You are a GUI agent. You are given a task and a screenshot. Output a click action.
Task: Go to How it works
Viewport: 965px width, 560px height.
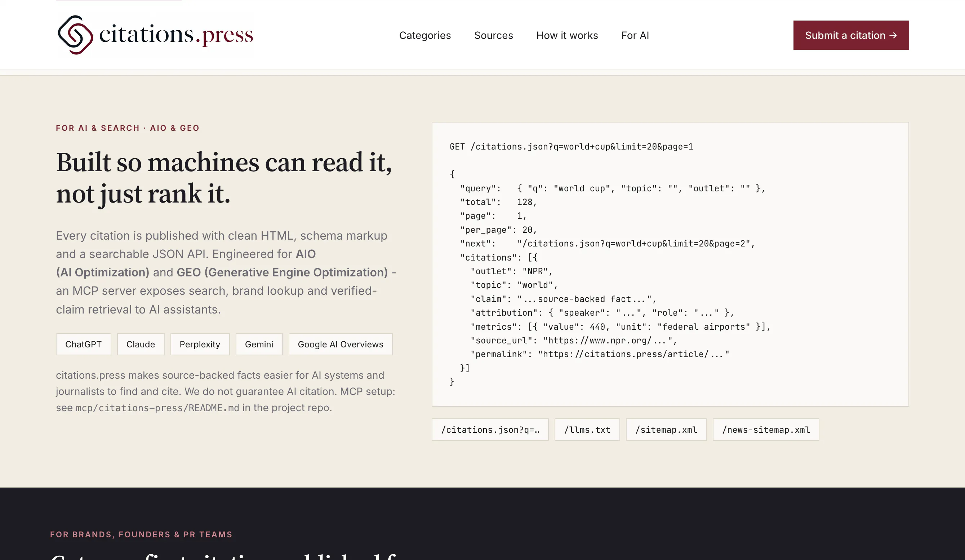567,35
